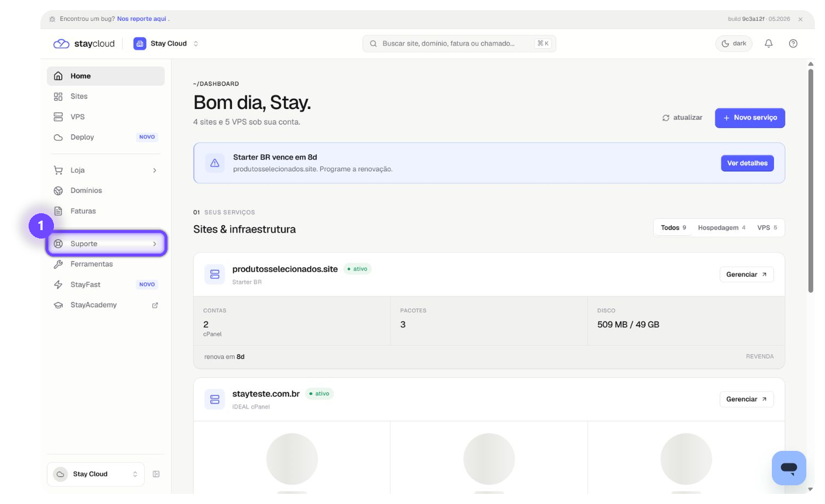Screen dimensions: 825x504
Task: Click the renova em 8d text
Action: point(224,357)
